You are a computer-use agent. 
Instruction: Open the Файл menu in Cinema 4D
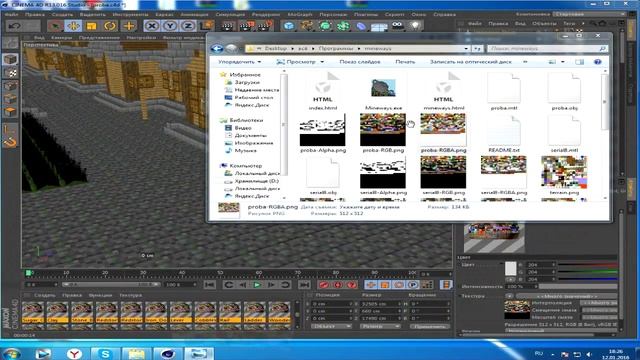(x=11, y=14)
